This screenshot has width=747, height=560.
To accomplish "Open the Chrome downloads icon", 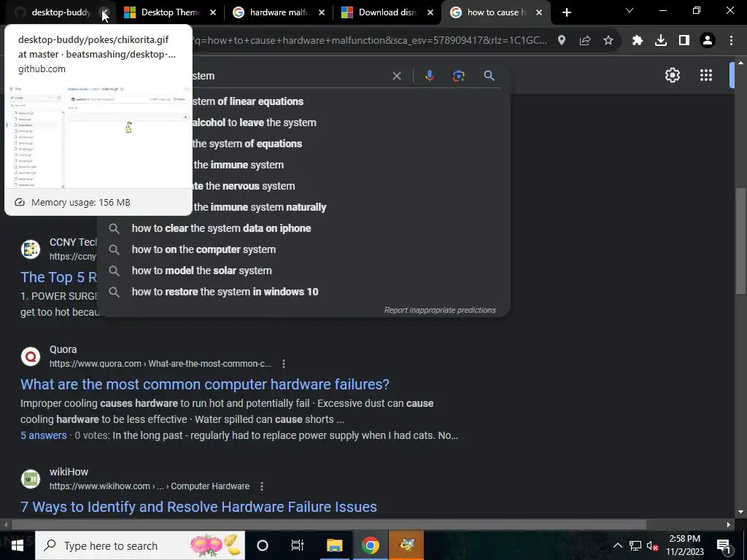I will tap(661, 41).
